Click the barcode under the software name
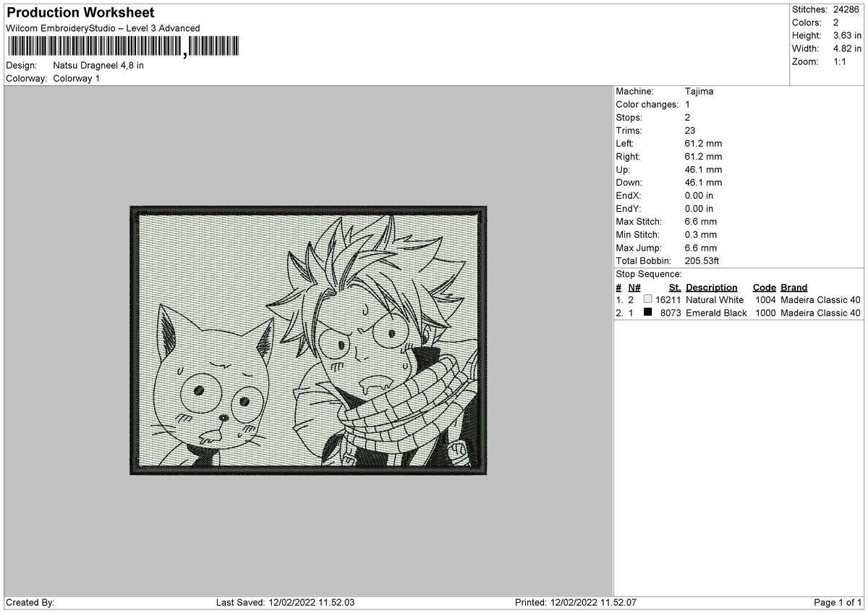The width and height of the screenshot is (868, 613). tap(124, 47)
